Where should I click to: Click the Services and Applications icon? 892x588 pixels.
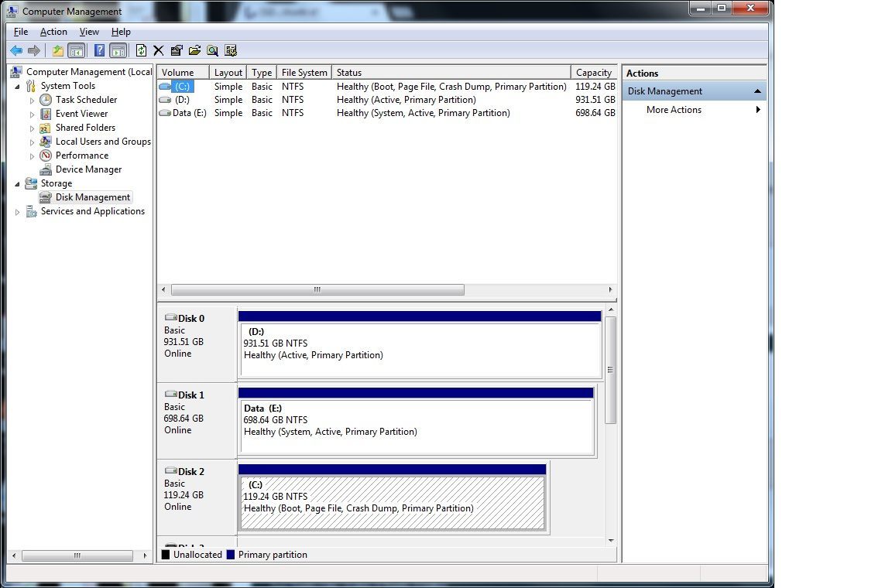tap(31, 211)
